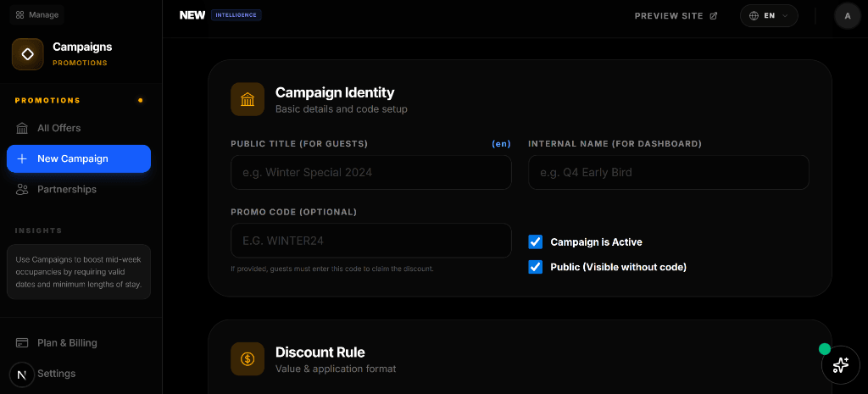
Task: Click the globe icon in language selector
Action: [x=754, y=16]
